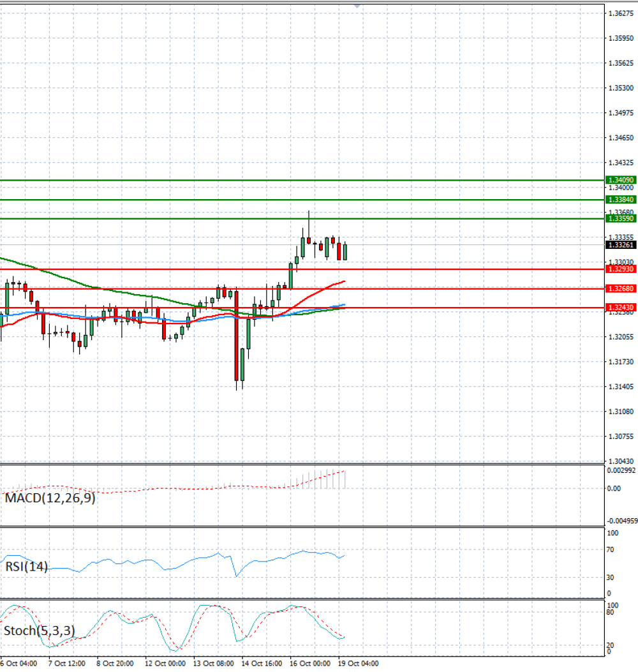Select the green 1.33590 price tag

pyautogui.click(x=621, y=218)
